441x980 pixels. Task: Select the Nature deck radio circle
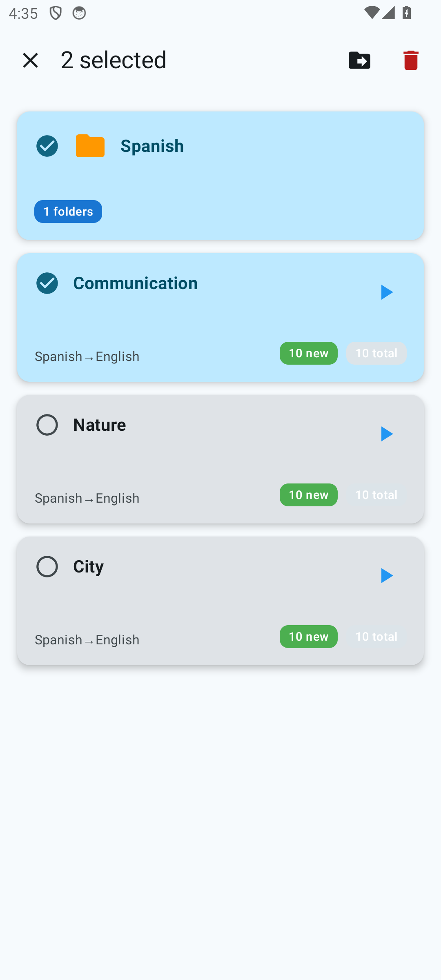pos(47,425)
